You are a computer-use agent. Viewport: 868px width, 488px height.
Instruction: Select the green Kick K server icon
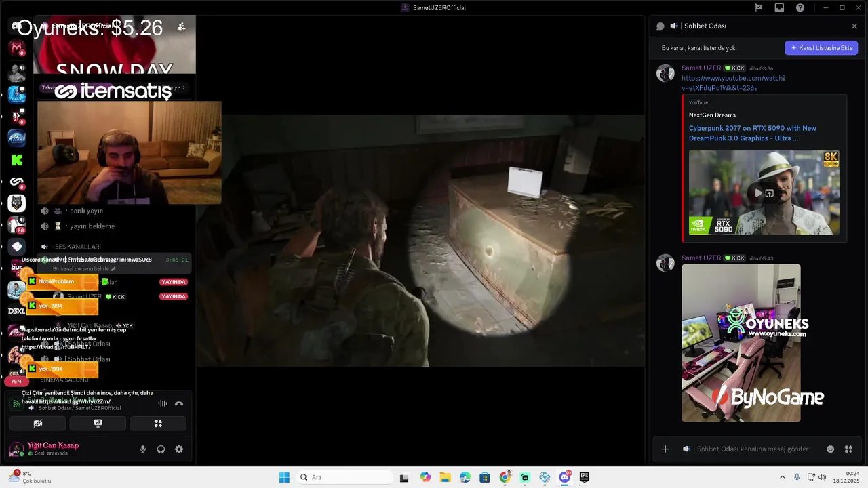[x=16, y=160]
